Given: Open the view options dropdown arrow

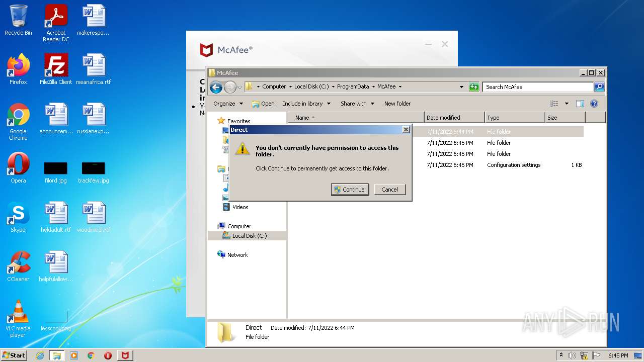Looking at the screenshot, I should pyautogui.click(x=567, y=104).
